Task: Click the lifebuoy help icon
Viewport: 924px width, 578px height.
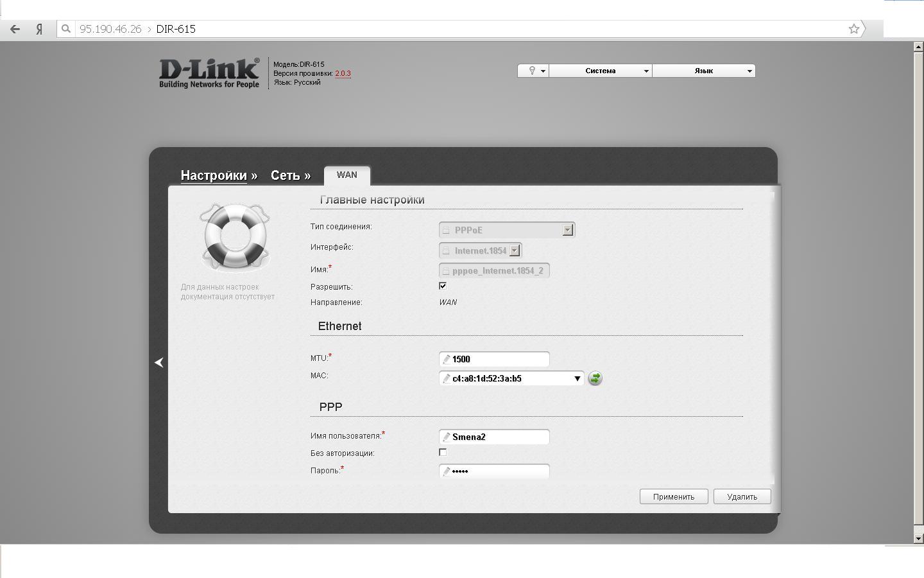Action: coord(235,238)
